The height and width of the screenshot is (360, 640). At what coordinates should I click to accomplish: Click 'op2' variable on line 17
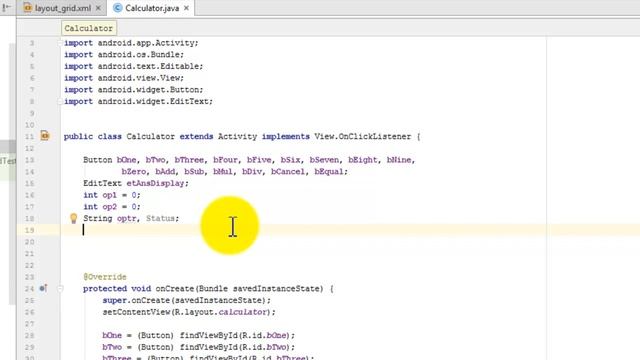click(109, 207)
